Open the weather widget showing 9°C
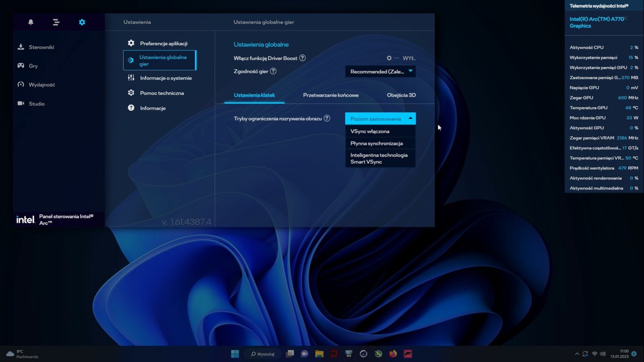The width and height of the screenshot is (644, 362). (22, 354)
